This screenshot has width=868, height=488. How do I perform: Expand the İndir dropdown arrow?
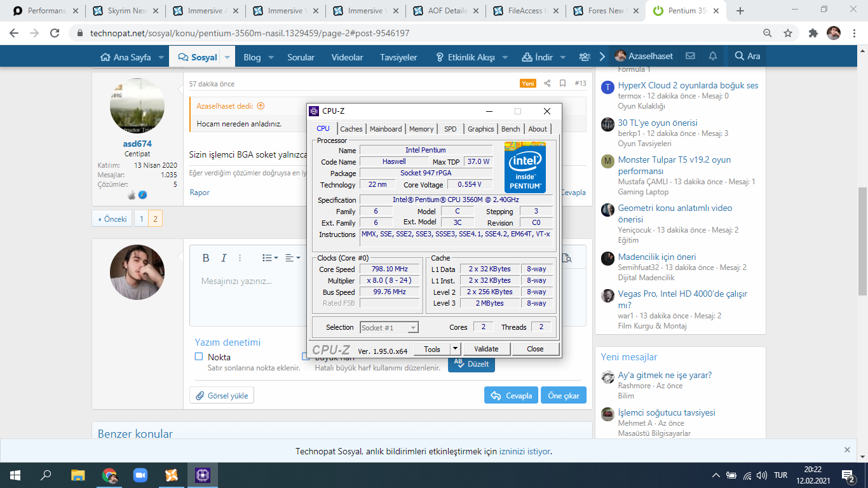[x=563, y=57]
